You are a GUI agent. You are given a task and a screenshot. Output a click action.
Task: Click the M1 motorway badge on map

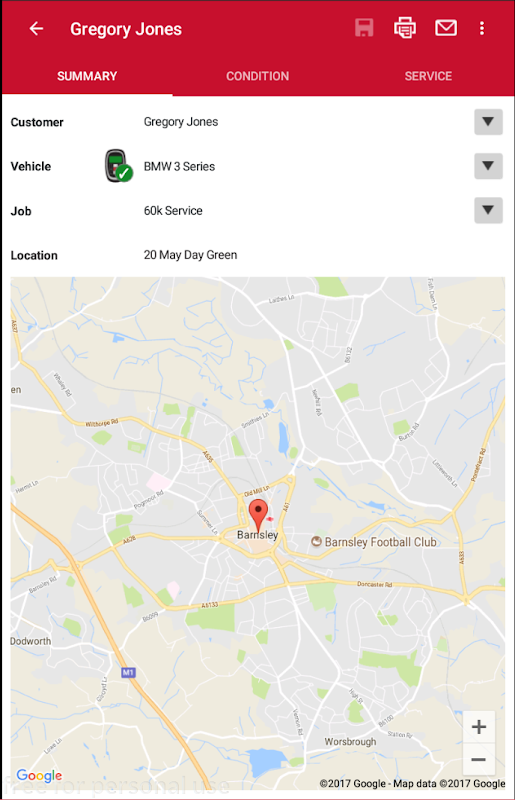pyautogui.click(x=128, y=672)
